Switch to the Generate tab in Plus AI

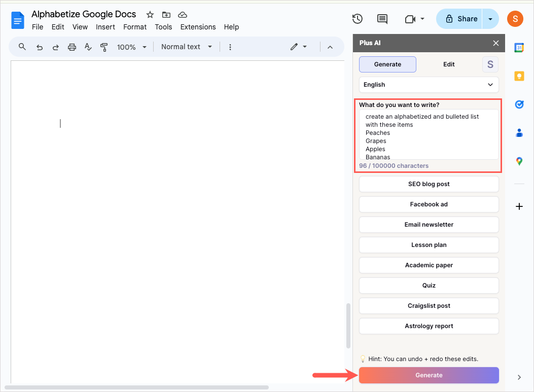point(387,64)
